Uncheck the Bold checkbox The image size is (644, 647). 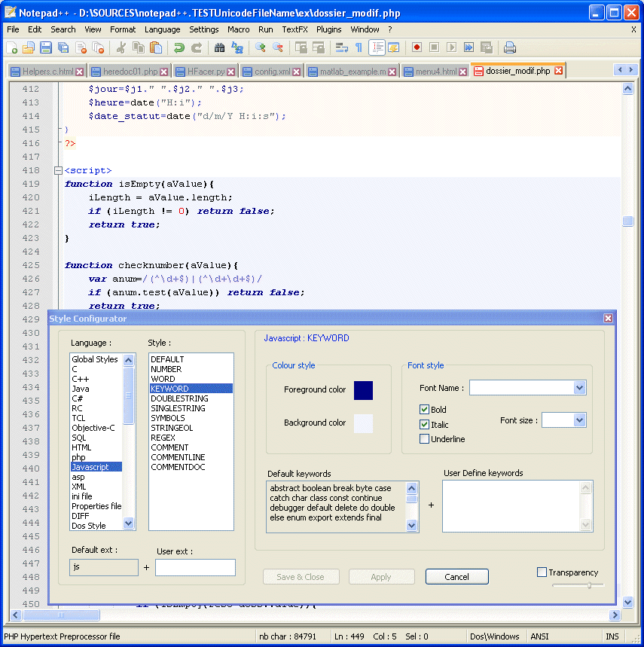click(425, 410)
